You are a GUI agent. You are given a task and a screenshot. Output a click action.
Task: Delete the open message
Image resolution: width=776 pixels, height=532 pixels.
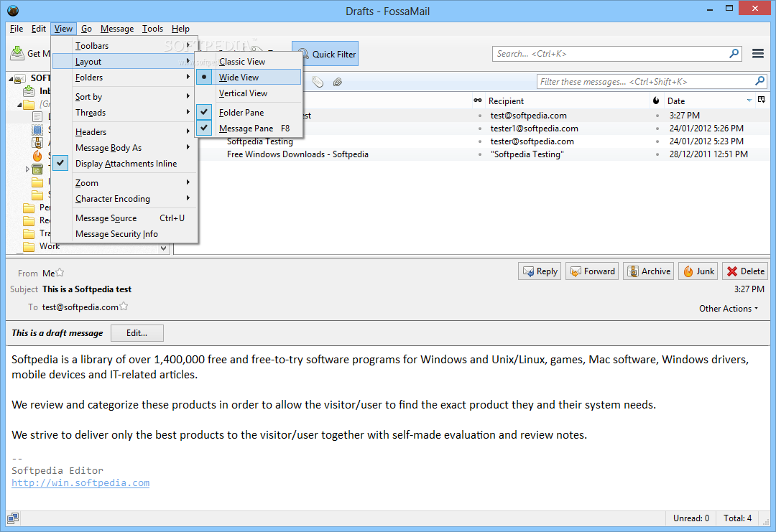745,271
